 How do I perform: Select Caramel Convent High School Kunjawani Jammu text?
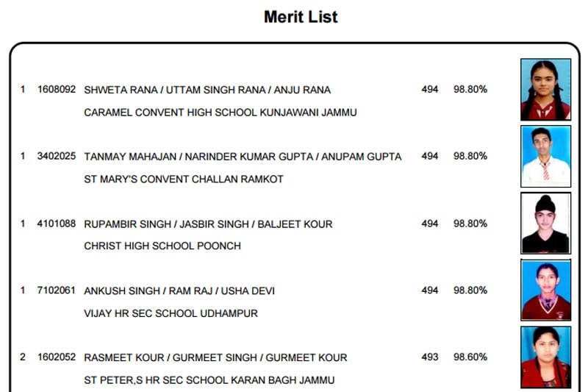click(x=220, y=113)
